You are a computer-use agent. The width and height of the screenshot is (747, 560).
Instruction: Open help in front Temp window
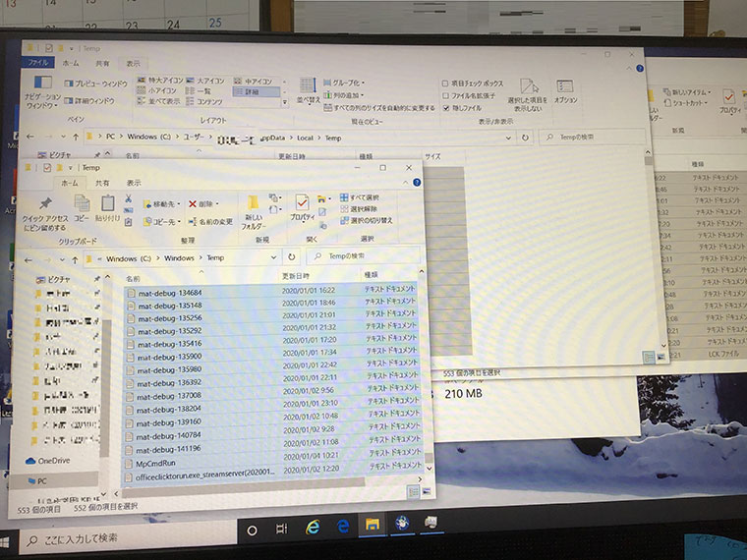tap(417, 182)
